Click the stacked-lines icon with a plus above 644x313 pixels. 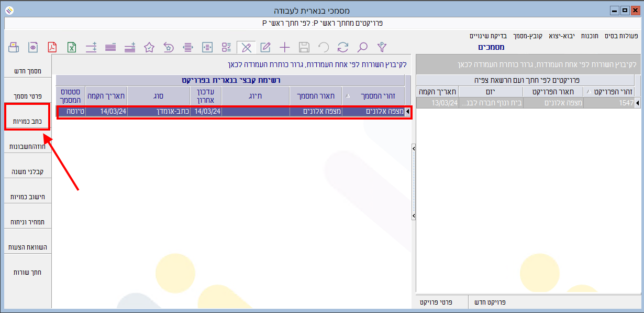[130, 47]
